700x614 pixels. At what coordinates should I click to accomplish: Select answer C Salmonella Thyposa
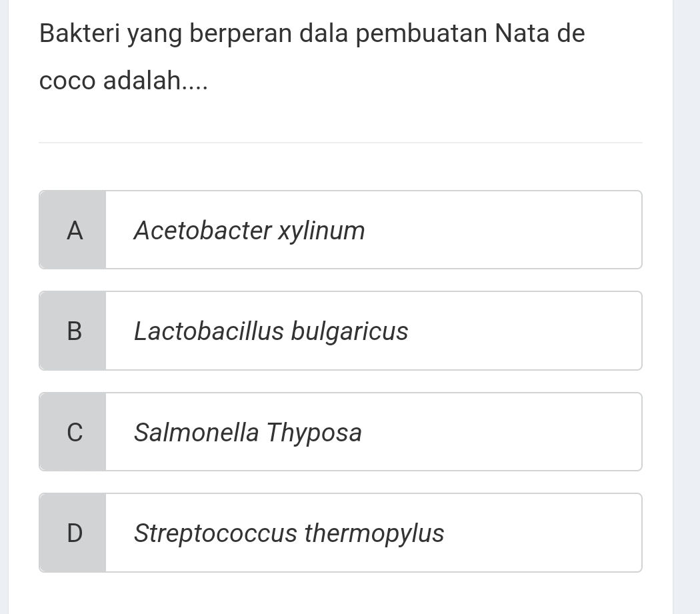(340, 431)
